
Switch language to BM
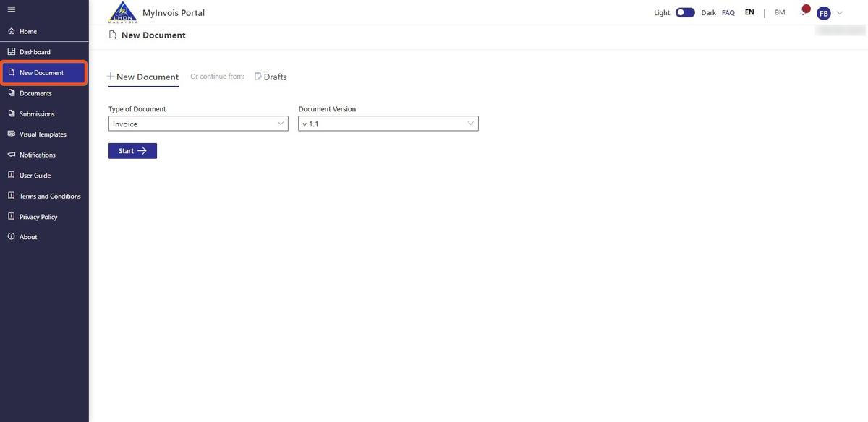click(780, 12)
